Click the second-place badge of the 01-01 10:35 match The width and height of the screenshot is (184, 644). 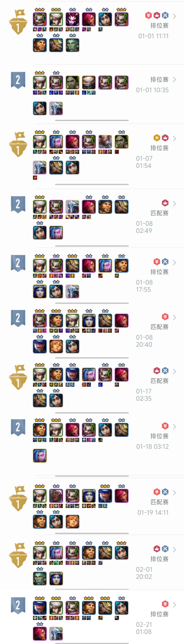click(x=18, y=80)
